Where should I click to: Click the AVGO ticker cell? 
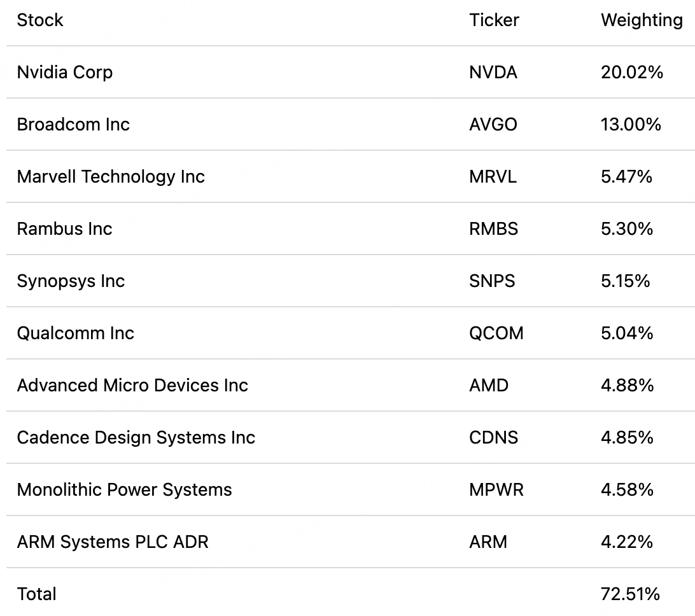point(493,125)
